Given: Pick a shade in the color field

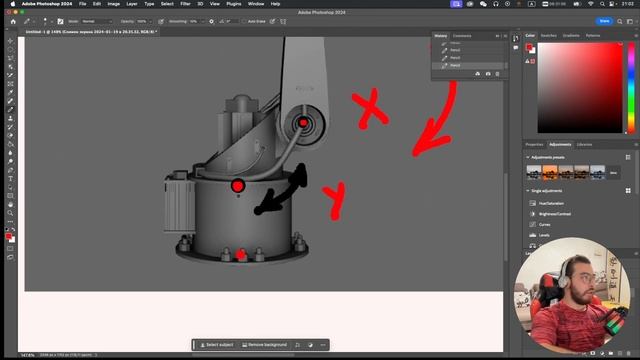Looking at the screenshot, I should (580, 87).
